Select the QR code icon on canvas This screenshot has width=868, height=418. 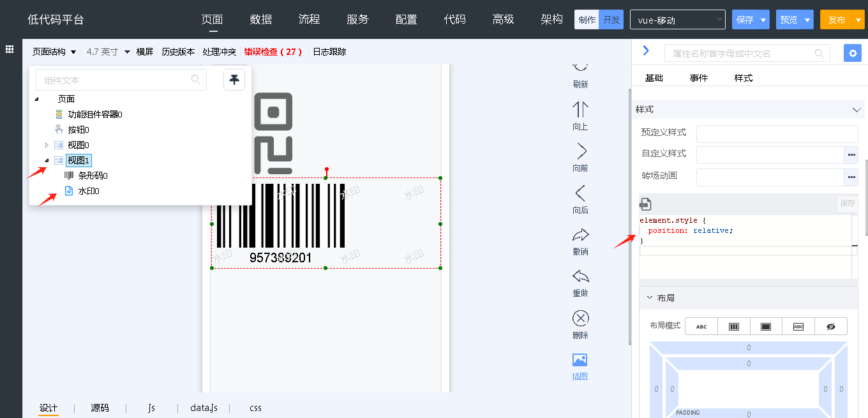pos(273,133)
